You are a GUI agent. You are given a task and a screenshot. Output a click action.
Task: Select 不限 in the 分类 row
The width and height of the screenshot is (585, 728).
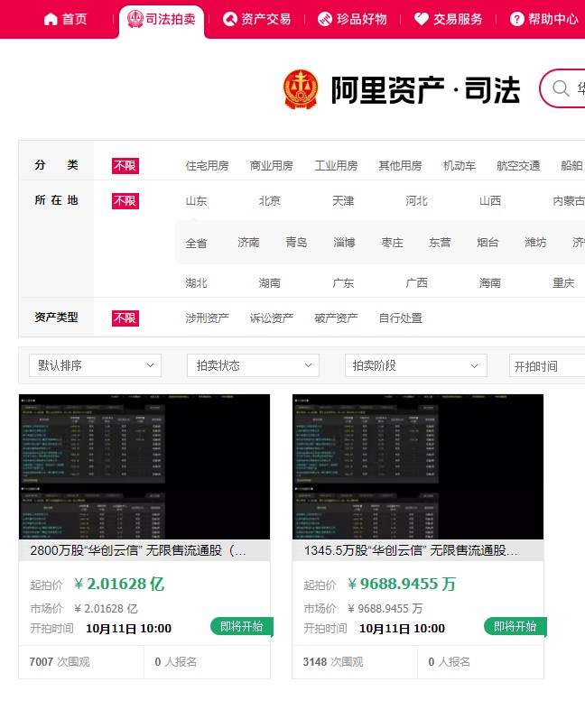125,166
